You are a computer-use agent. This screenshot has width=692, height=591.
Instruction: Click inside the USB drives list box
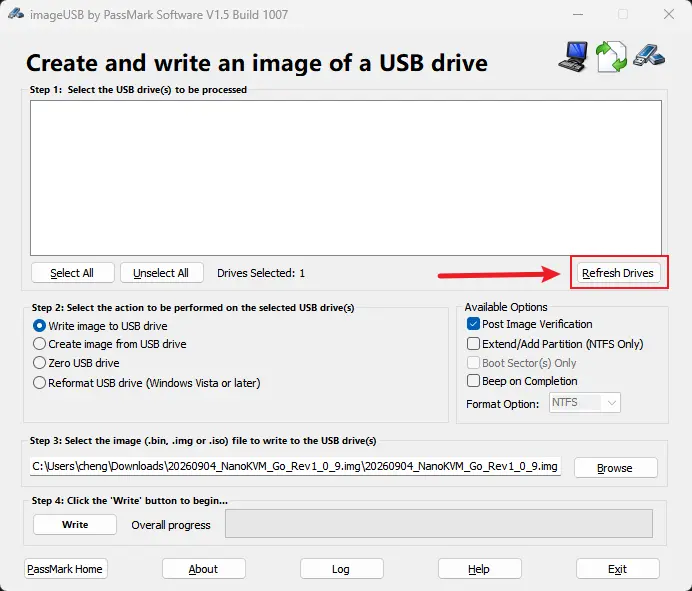coord(346,178)
